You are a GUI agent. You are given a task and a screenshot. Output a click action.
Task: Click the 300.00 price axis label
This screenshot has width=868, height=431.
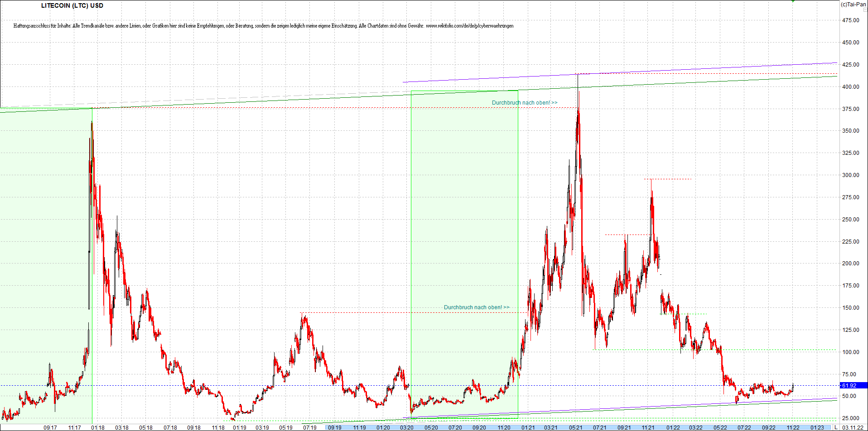coord(851,175)
